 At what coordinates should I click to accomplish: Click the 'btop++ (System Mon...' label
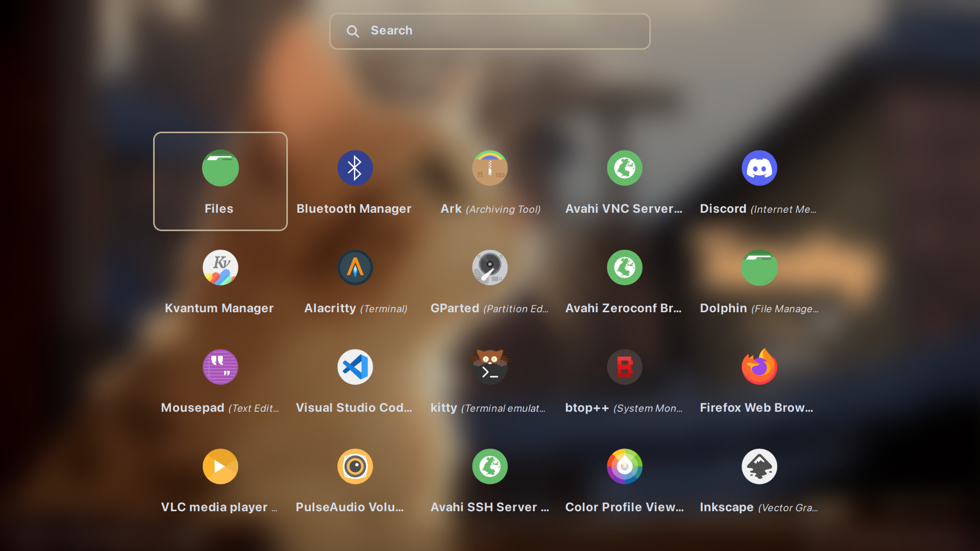click(x=624, y=408)
